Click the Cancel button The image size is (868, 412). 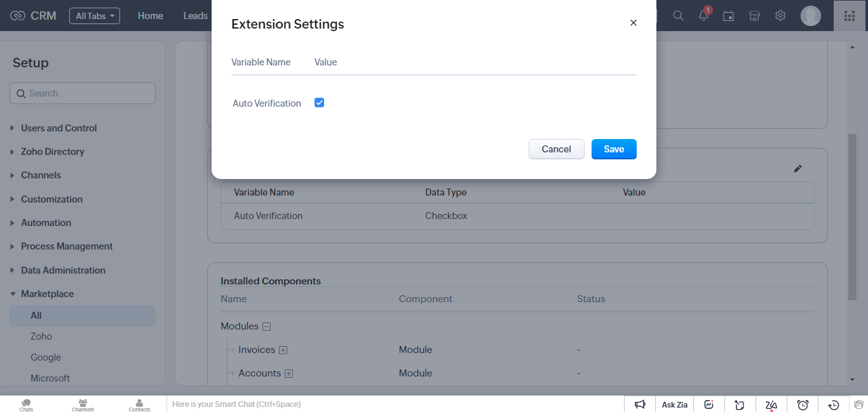(557, 149)
